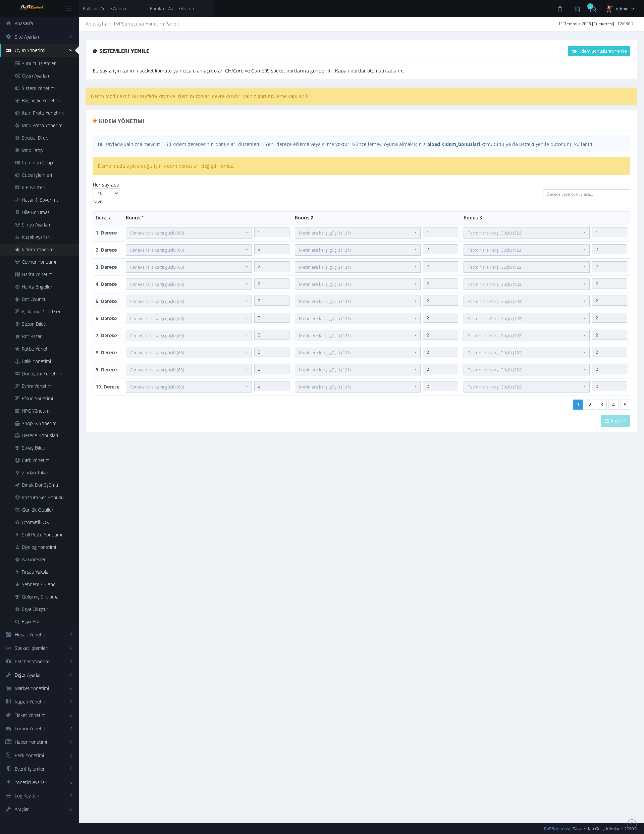This screenshot has height=834, width=644.
Task: Click Bonus 1 value field for 3. Derece
Action: (272, 267)
